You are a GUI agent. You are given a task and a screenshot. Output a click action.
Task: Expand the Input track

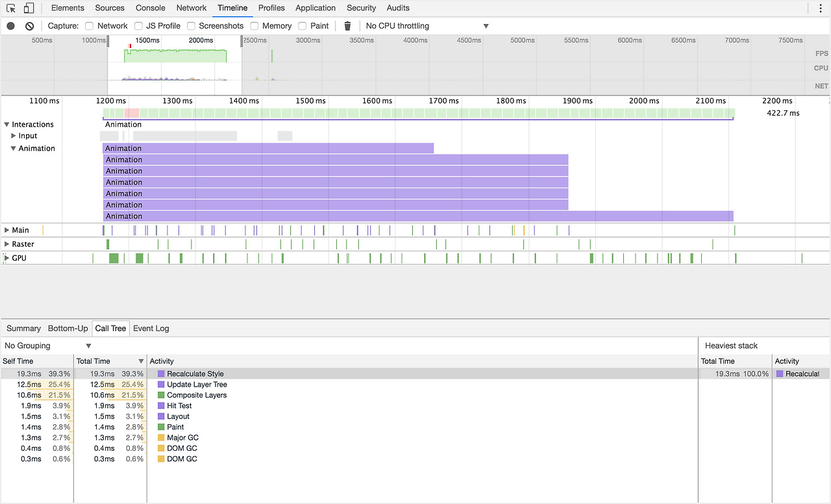click(x=14, y=136)
